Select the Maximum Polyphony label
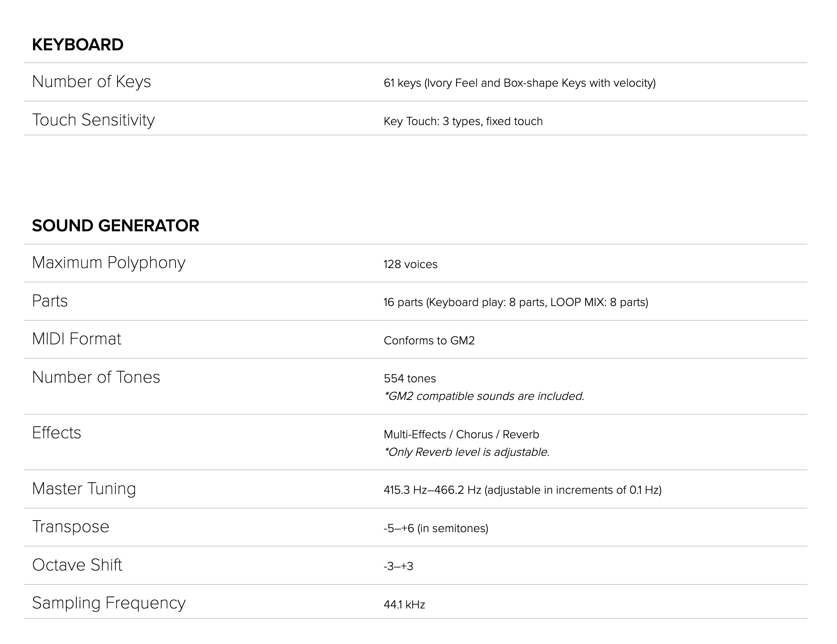837x644 pixels. [109, 263]
